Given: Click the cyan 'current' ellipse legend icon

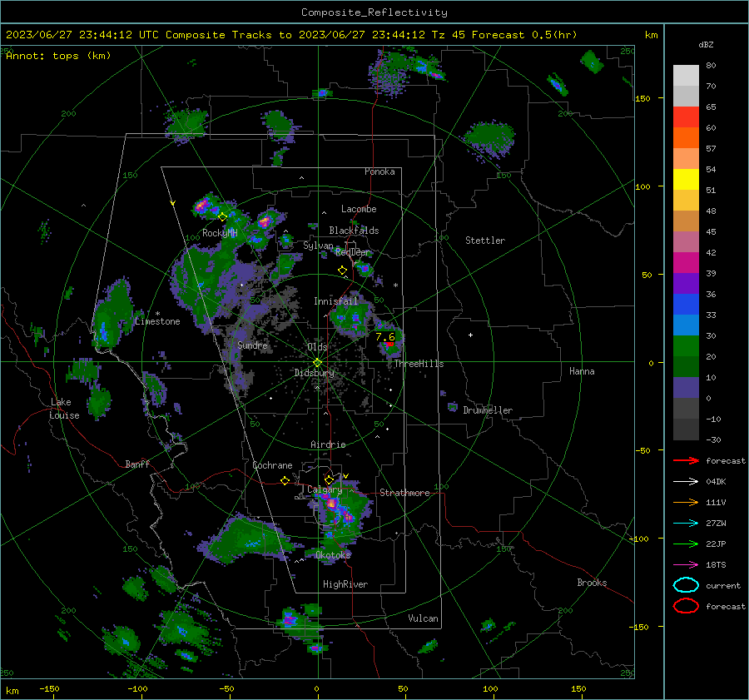Looking at the screenshot, I should 686,585.
